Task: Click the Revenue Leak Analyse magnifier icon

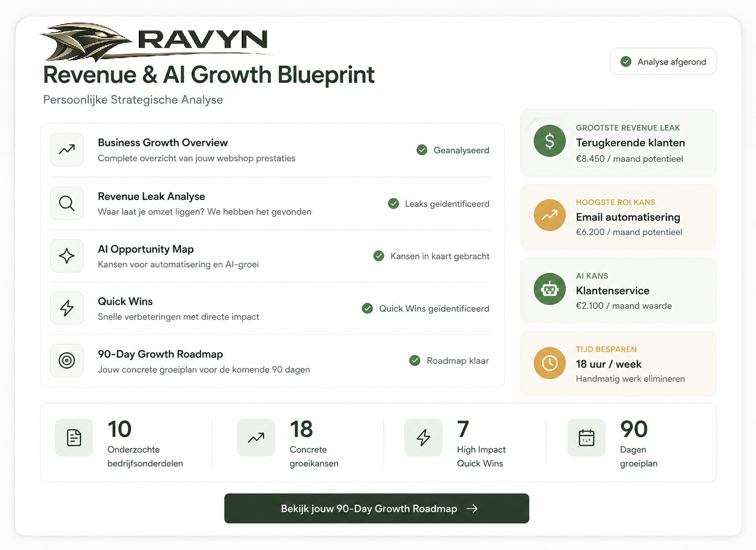Action: tap(67, 203)
